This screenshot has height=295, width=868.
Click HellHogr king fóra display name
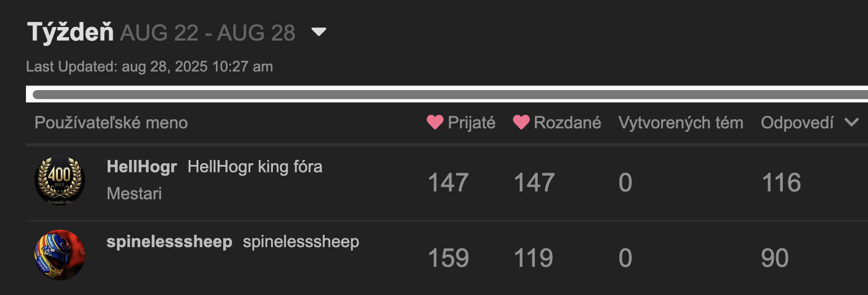pyautogui.click(x=255, y=167)
